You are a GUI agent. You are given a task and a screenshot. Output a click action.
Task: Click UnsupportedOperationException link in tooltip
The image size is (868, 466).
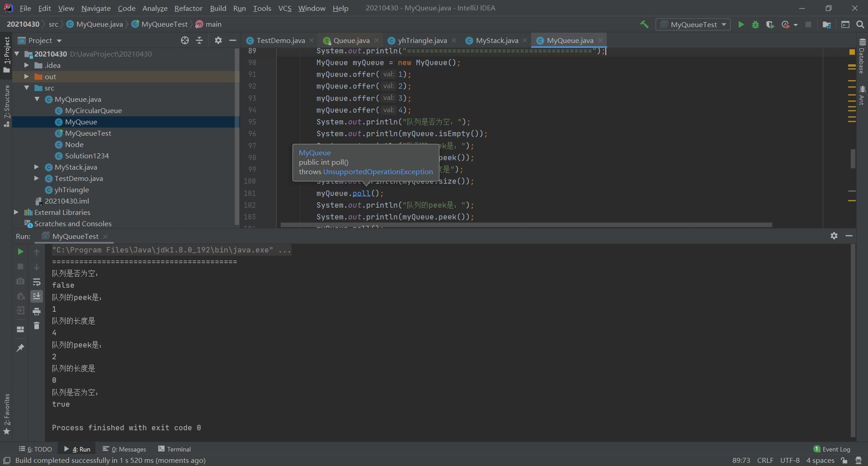[x=378, y=171]
